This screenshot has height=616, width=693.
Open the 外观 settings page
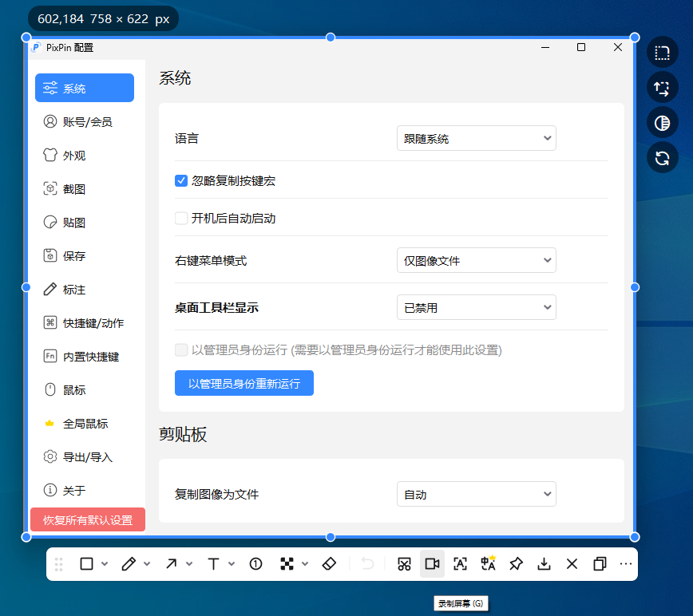coord(85,155)
